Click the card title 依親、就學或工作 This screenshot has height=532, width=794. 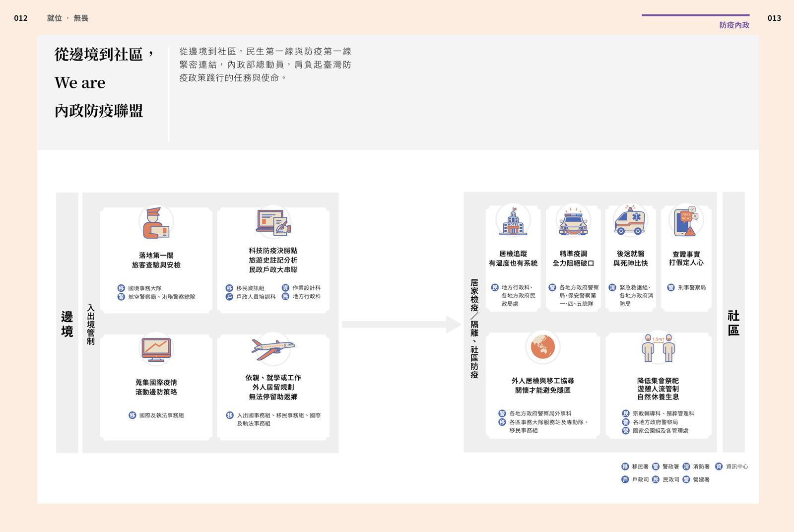click(x=273, y=378)
